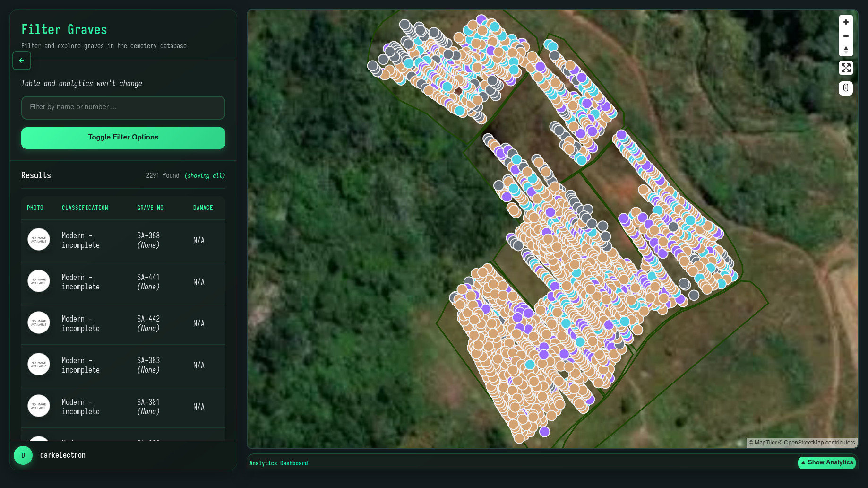Viewport: 868px width, 488px height.
Task: Open the MapTiler attribution link
Action: [x=765, y=443]
